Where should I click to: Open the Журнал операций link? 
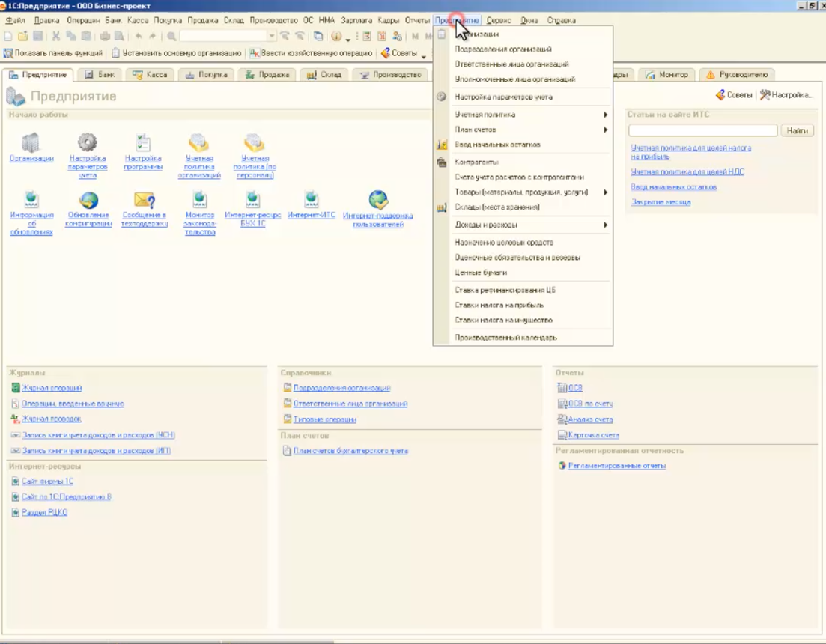point(52,388)
